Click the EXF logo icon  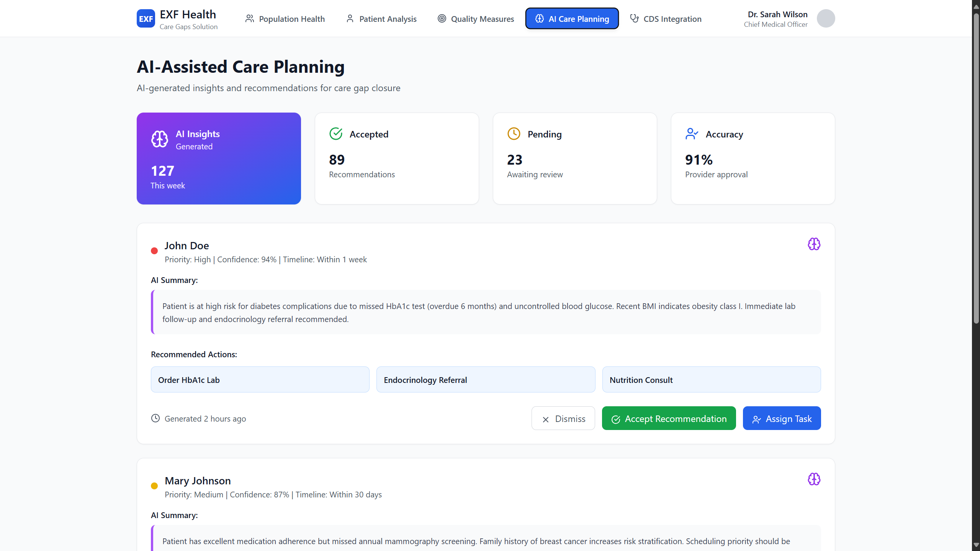point(146,19)
